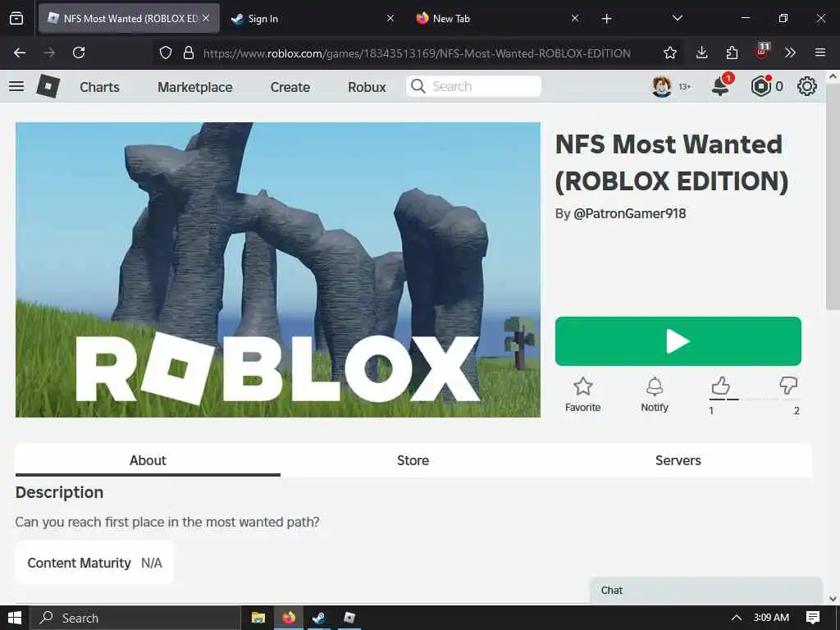Expand the Chat panel

click(x=705, y=590)
